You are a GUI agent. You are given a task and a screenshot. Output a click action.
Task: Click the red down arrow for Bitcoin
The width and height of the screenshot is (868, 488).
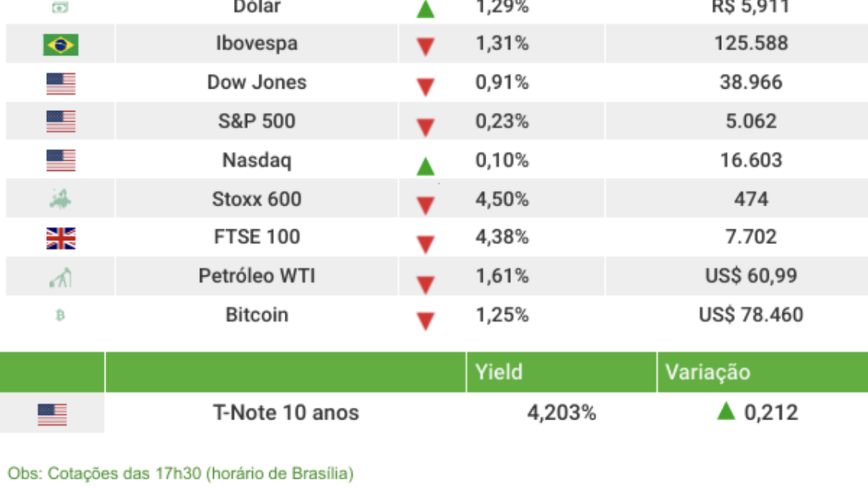click(x=425, y=321)
